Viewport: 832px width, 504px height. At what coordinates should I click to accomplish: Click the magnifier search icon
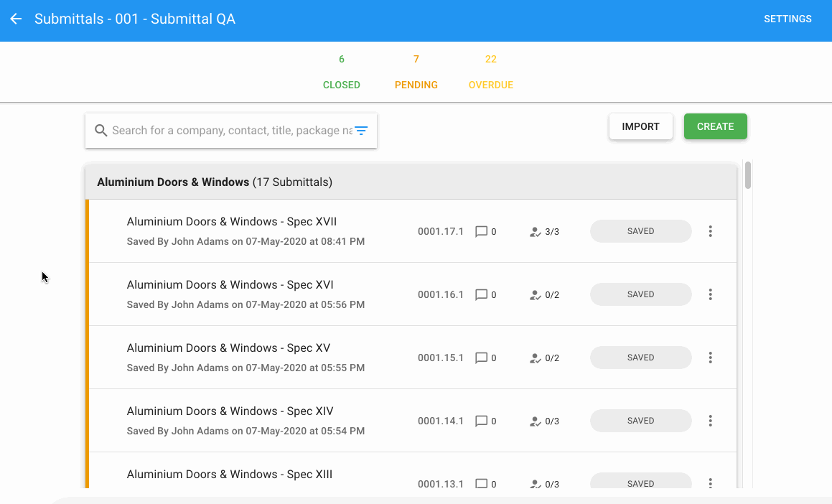tap(101, 131)
